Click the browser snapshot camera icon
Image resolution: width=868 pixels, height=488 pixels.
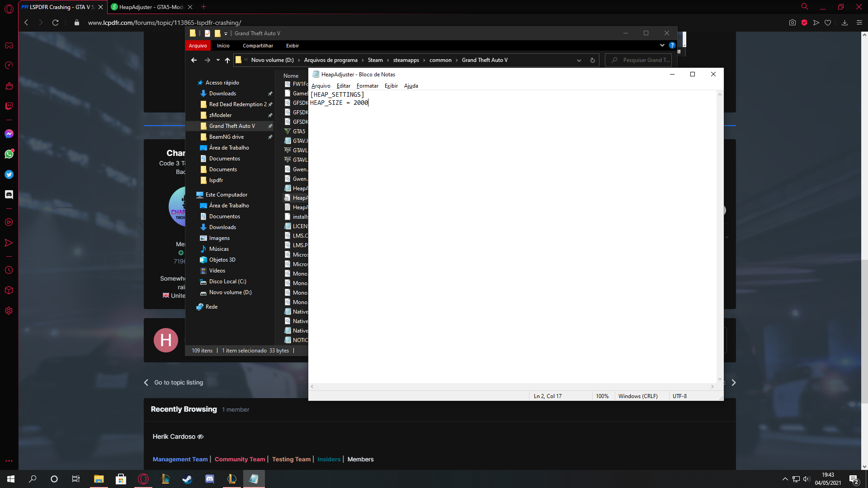tap(792, 23)
